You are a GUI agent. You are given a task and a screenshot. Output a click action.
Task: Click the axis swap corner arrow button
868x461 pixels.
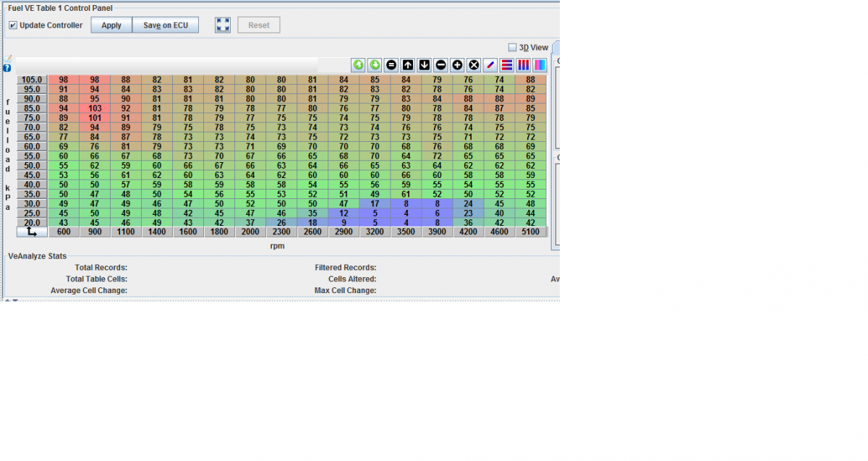click(32, 232)
